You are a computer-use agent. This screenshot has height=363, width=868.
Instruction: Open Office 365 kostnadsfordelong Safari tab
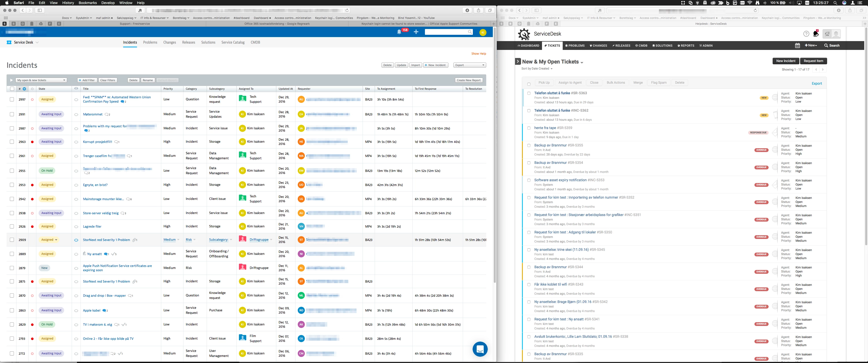[277, 24]
